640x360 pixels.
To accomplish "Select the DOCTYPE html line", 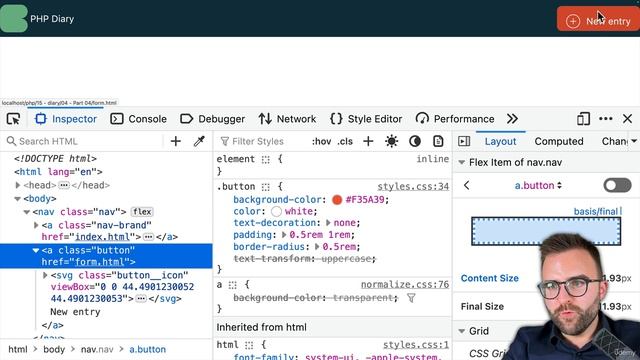I will coord(56,158).
